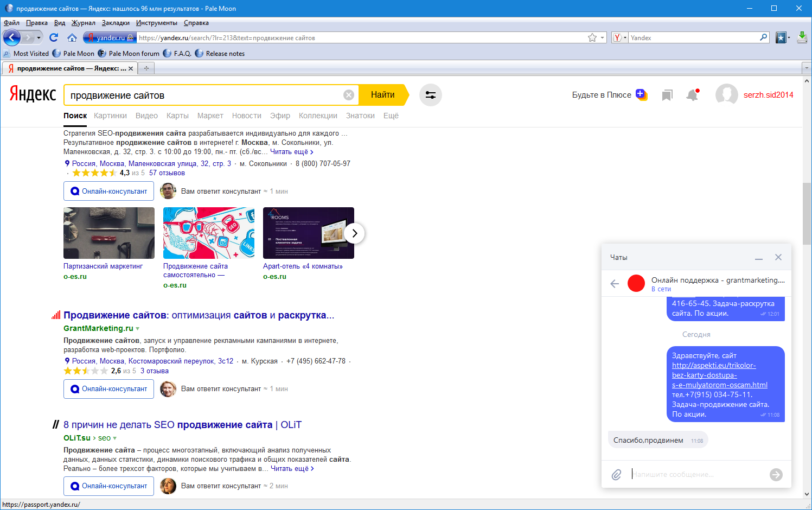Click the Yandex logo
Image resolution: width=812 pixels, height=510 pixels.
point(33,94)
